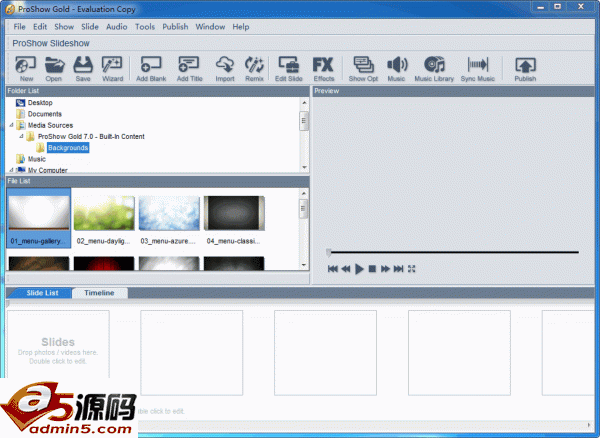Viewport: 600px width, 438px height.
Task: Open the Window menu
Action: click(x=210, y=27)
